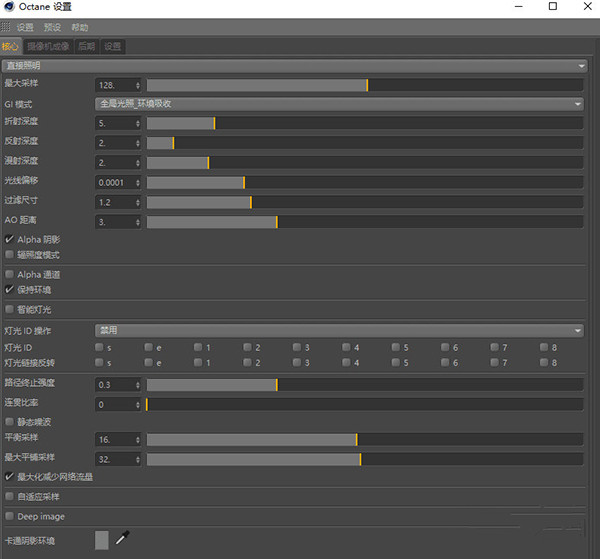Click the 路径终止强度 value field

(x=114, y=385)
